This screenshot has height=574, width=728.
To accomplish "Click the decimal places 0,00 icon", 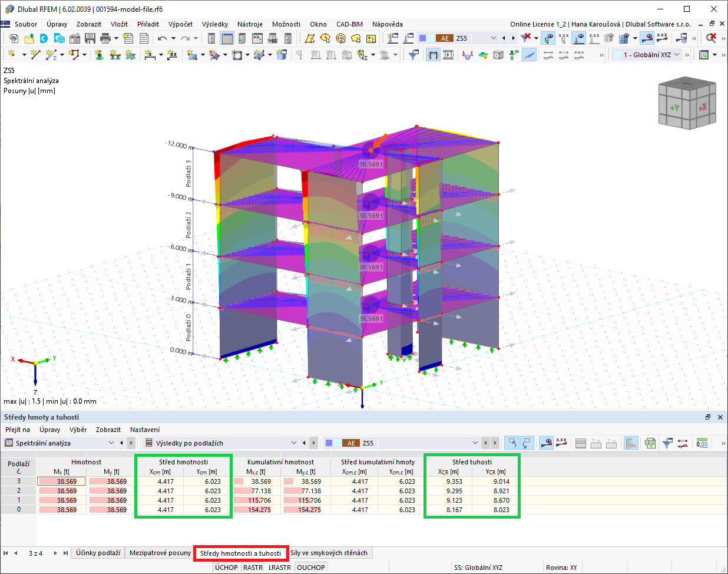I will (x=702, y=443).
